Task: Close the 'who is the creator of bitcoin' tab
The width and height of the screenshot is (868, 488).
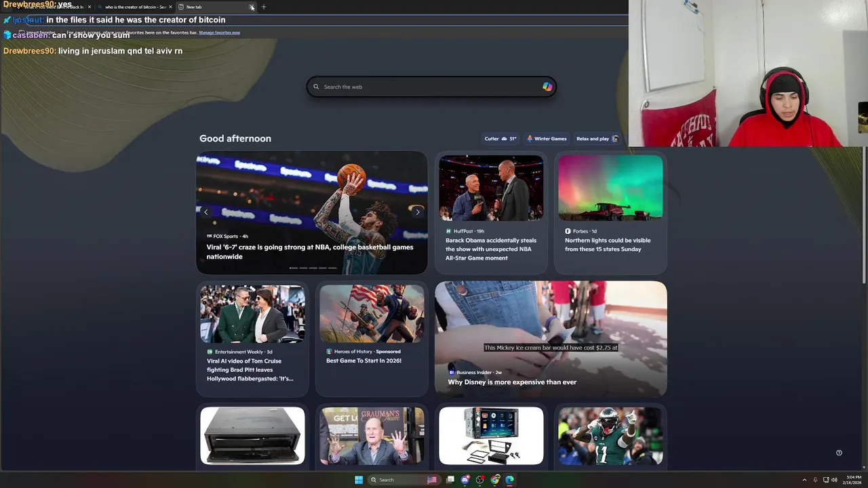Action: point(170,7)
